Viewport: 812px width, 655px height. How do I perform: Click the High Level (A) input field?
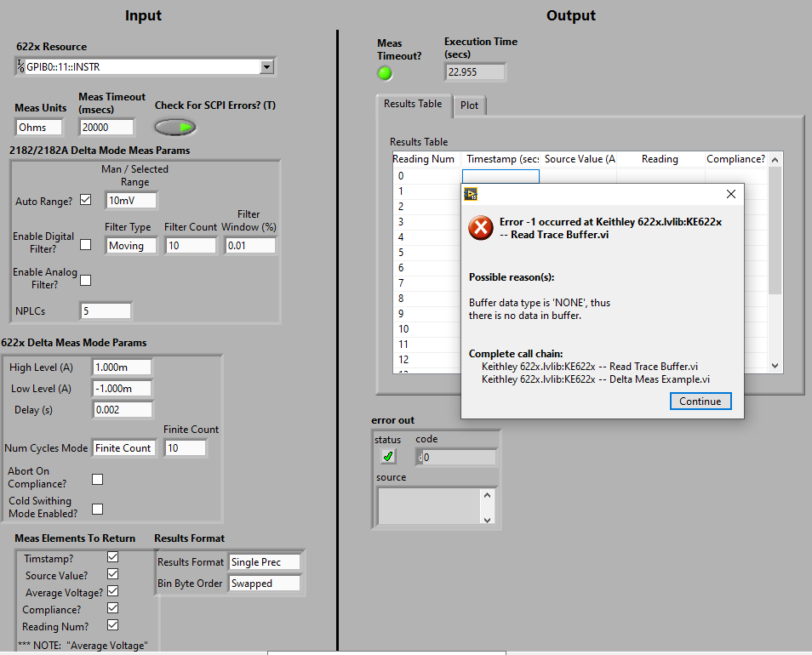pyautogui.click(x=121, y=367)
